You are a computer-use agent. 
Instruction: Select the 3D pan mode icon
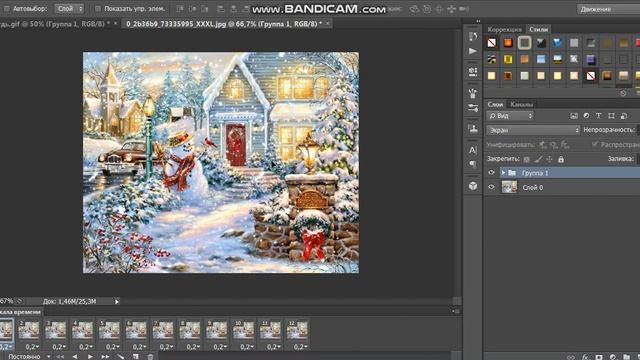click(x=439, y=9)
